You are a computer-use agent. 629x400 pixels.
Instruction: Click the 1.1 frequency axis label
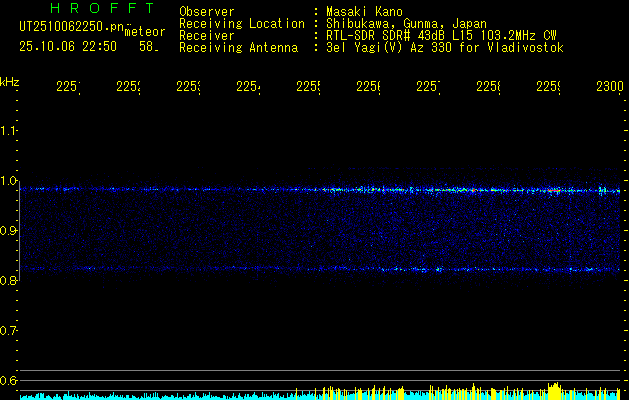coord(8,131)
